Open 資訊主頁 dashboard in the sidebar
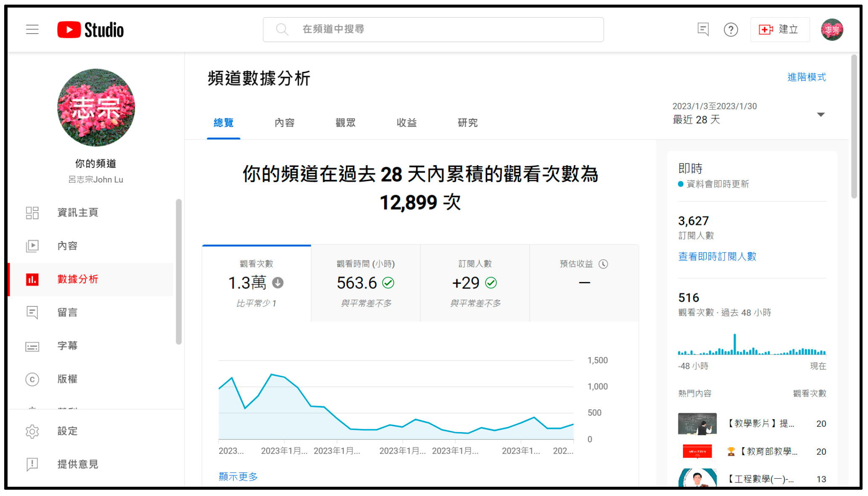 coord(78,213)
